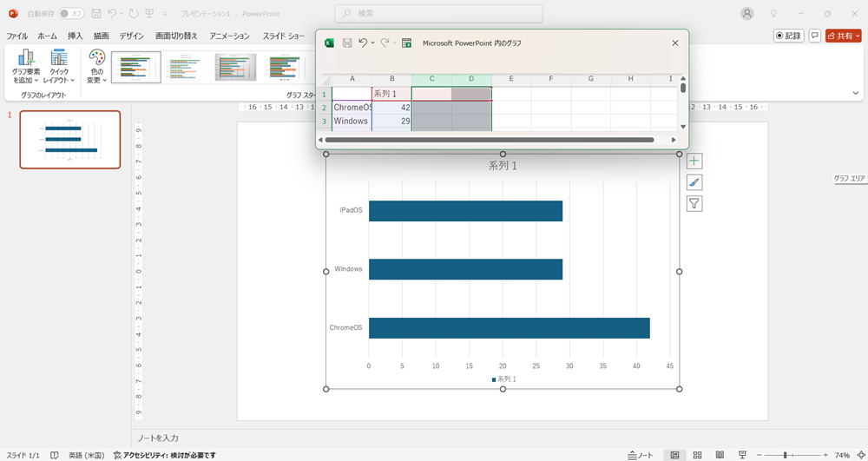Click the ChromeOS bar in chart

pyautogui.click(x=510, y=327)
